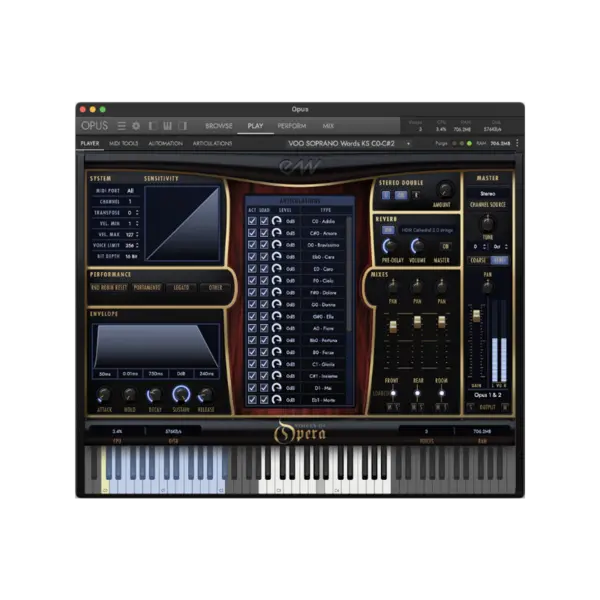Adjust the Master Pan knob

tap(487, 286)
